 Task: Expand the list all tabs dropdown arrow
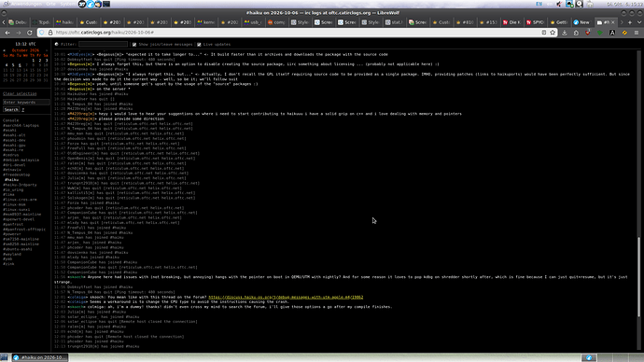[x=639, y=22]
